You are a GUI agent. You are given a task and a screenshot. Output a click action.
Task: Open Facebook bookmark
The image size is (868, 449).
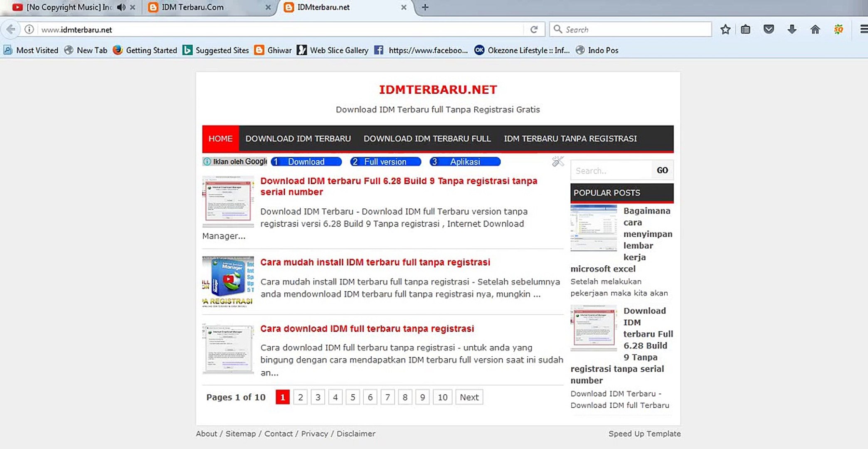pos(421,50)
